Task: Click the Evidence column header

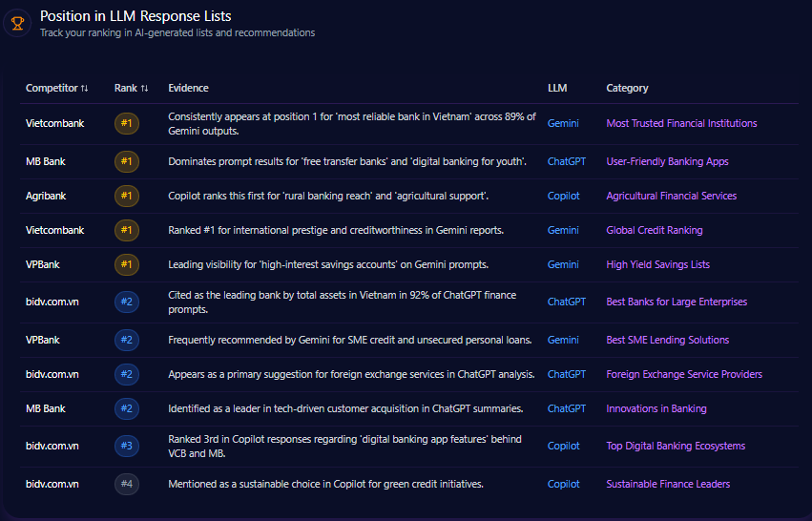Action: tap(188, 88)
